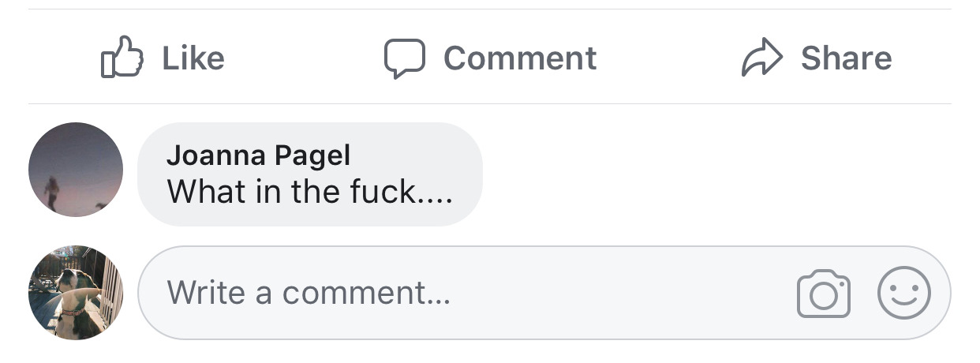Click the divider line below the Like bar

pos(489,103)
